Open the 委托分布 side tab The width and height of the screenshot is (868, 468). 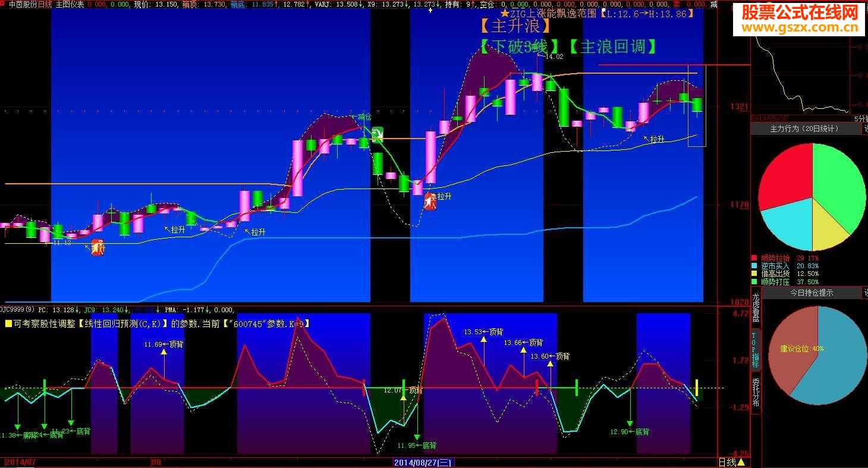pos(756,392)
